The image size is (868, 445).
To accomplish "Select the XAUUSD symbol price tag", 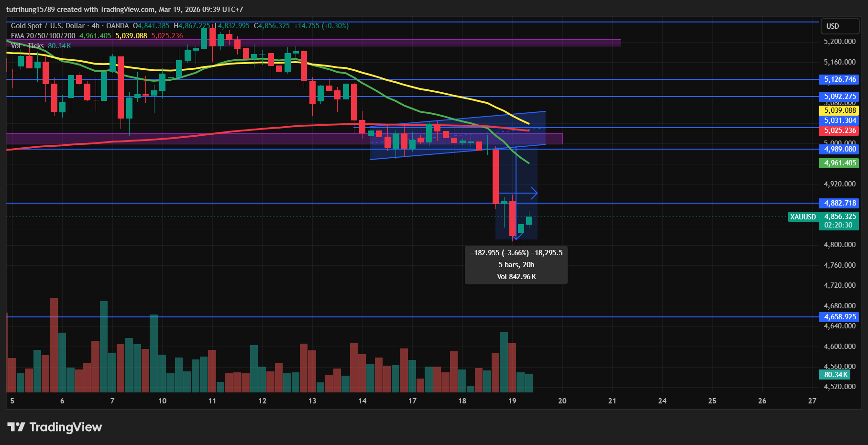I will pyautogui.click(x=802, y=217).
